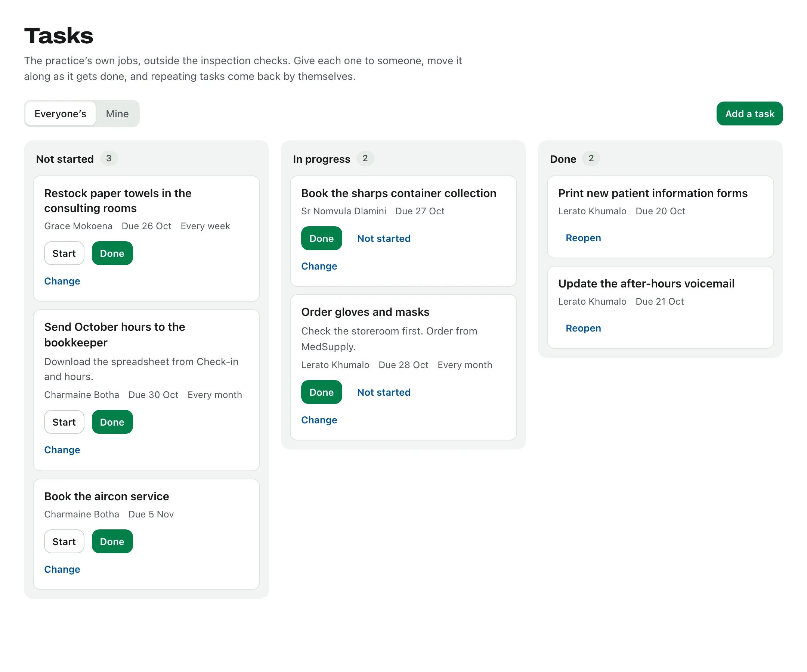Click the Due 28 Oct date text
807x672 pixels.
[x=403, y=365]
